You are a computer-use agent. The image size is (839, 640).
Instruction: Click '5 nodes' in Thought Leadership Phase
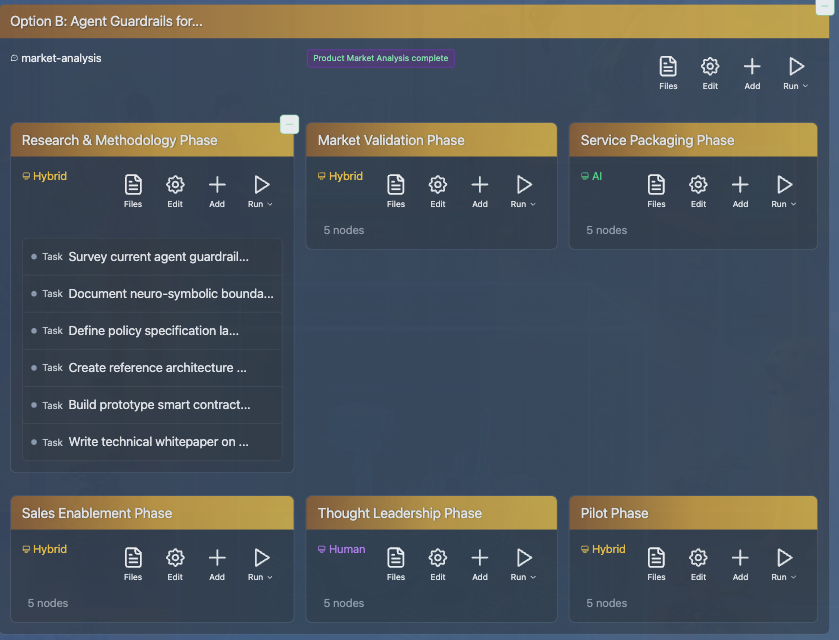click(344, 603)
